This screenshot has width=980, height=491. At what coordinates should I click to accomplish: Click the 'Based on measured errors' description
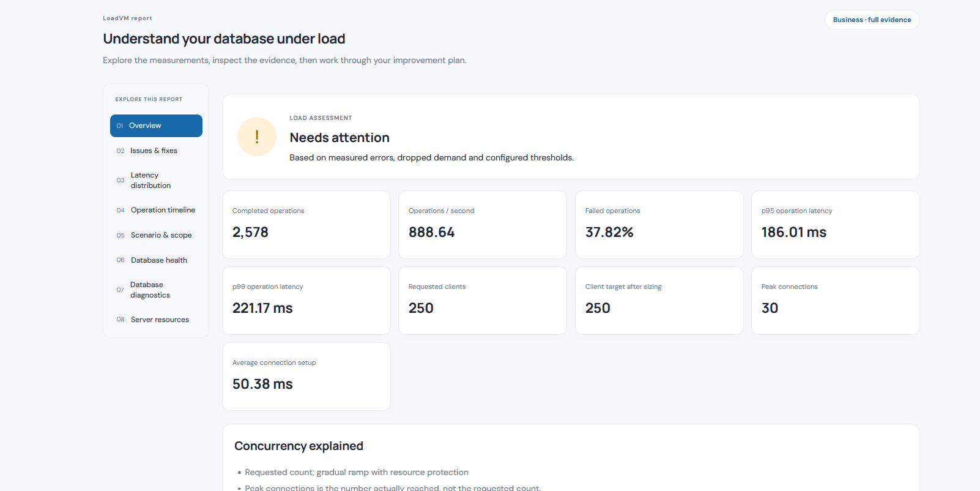coord(432,158)
